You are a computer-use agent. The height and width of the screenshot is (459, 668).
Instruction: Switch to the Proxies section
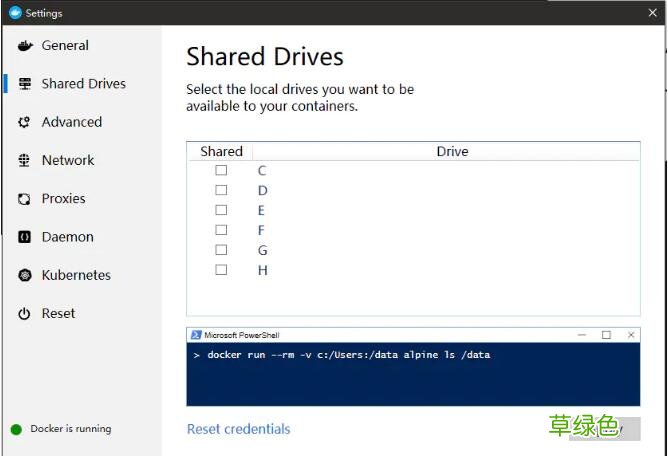(x=63, y=199)
